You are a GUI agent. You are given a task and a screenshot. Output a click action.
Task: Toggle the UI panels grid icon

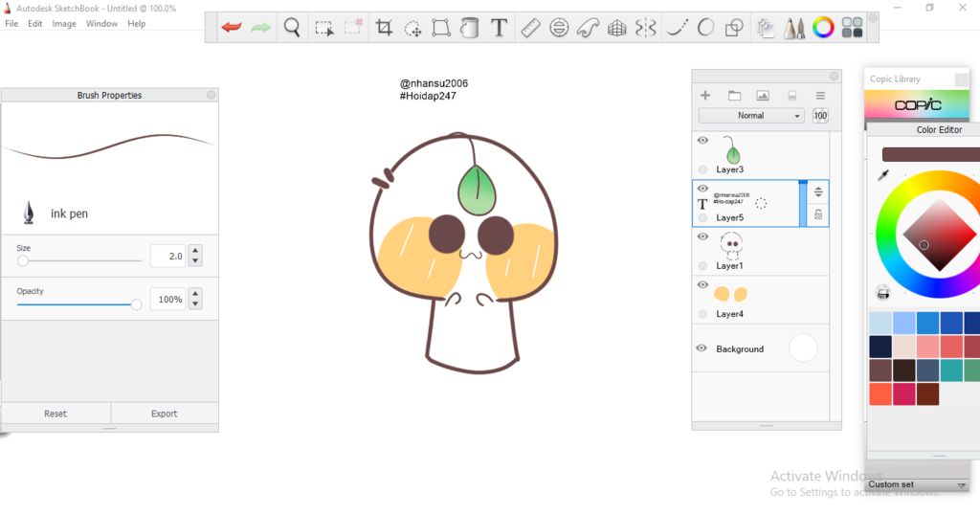(852, 28)
